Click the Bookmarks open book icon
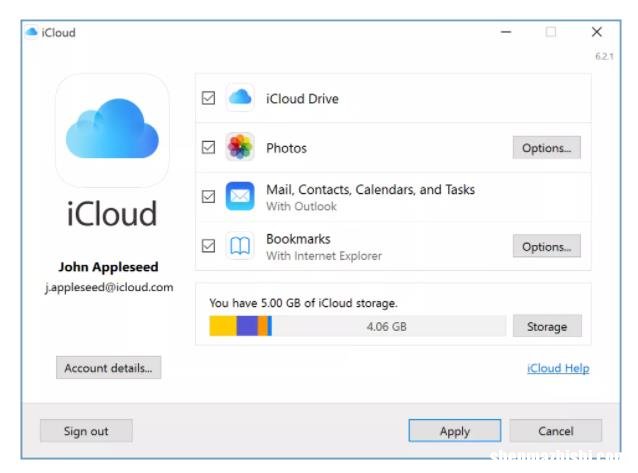 click(240, 245)
